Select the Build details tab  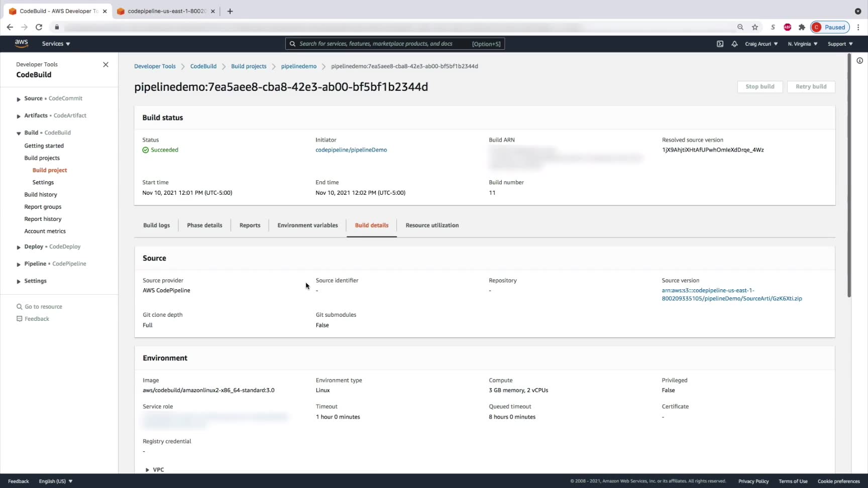372,225
